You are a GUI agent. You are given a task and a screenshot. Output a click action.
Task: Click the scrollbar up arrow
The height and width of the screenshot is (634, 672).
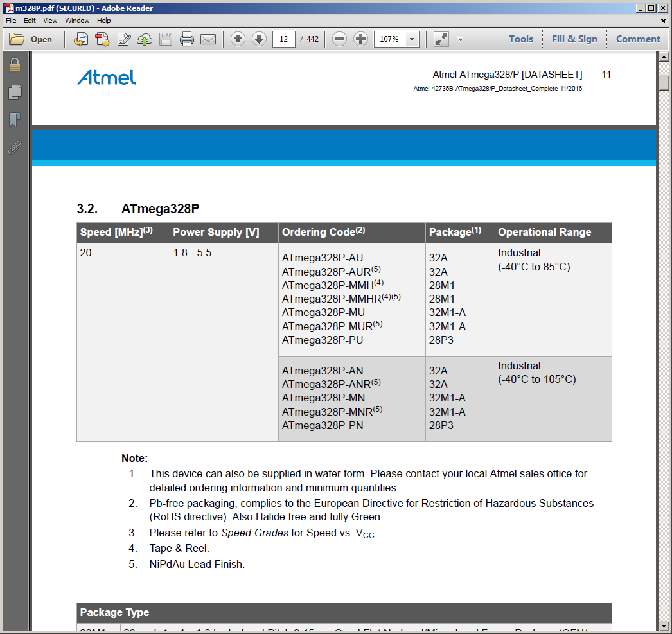pyautogui.click(x=664, y=57)
